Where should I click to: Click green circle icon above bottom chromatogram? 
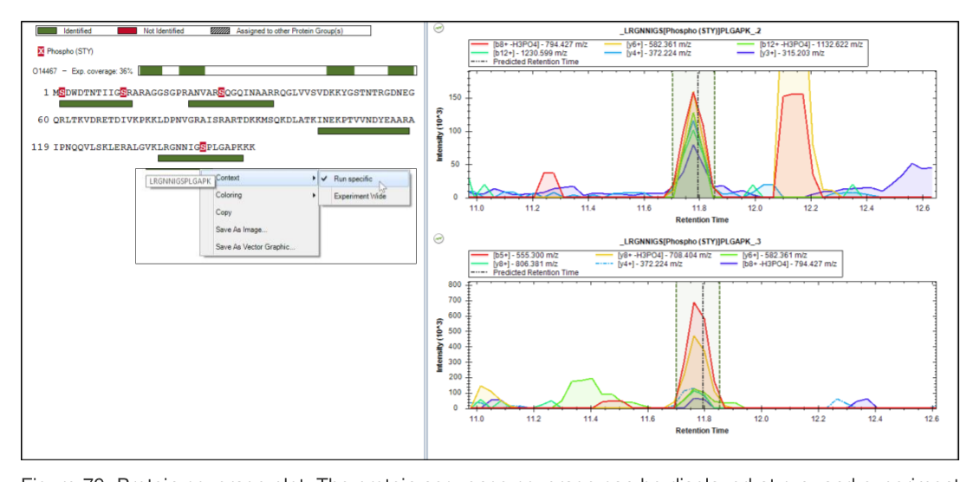pyautogui.click(x=438, y=238)
